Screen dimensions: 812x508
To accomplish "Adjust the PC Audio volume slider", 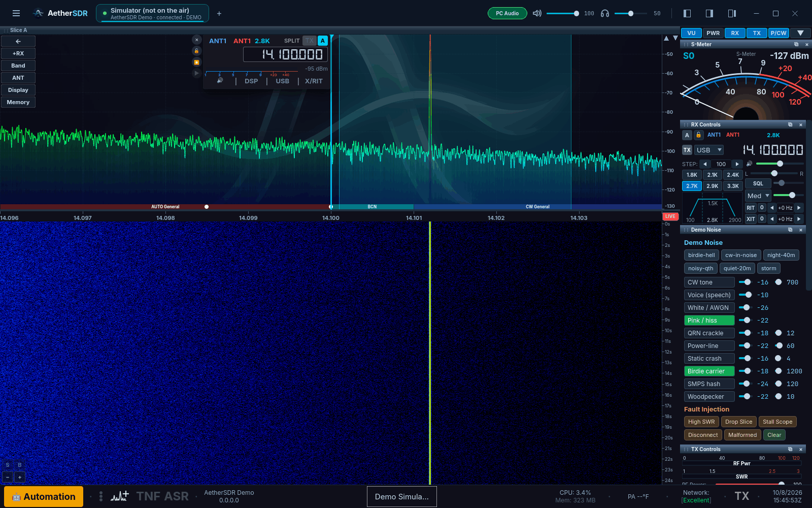I will [563, 13].
